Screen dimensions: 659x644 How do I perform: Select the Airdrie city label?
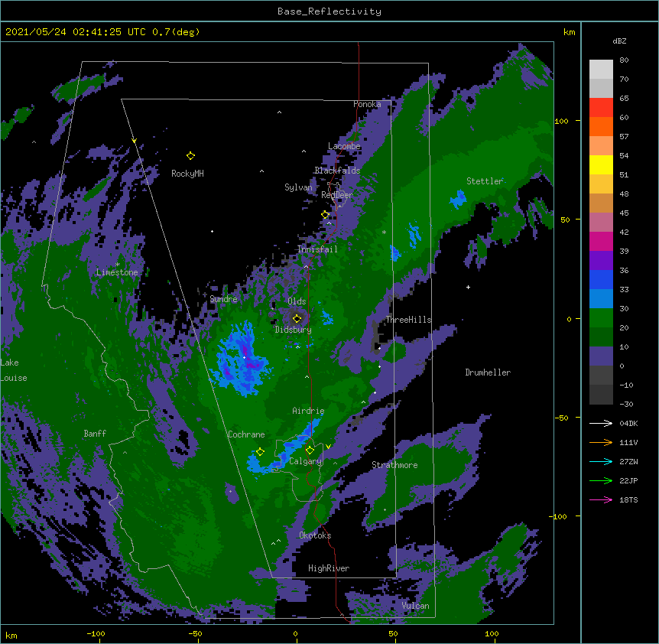point(308,411)
